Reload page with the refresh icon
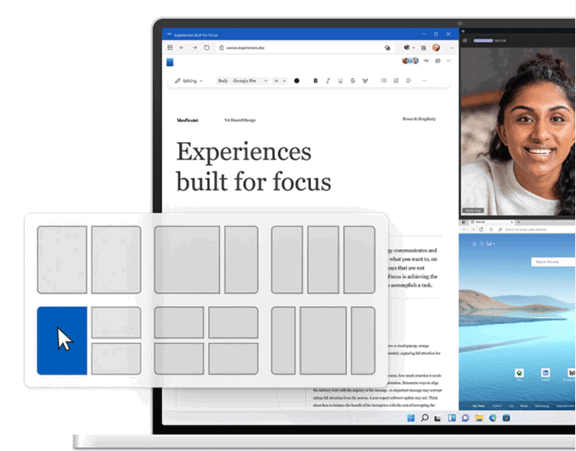 (207, 47)
